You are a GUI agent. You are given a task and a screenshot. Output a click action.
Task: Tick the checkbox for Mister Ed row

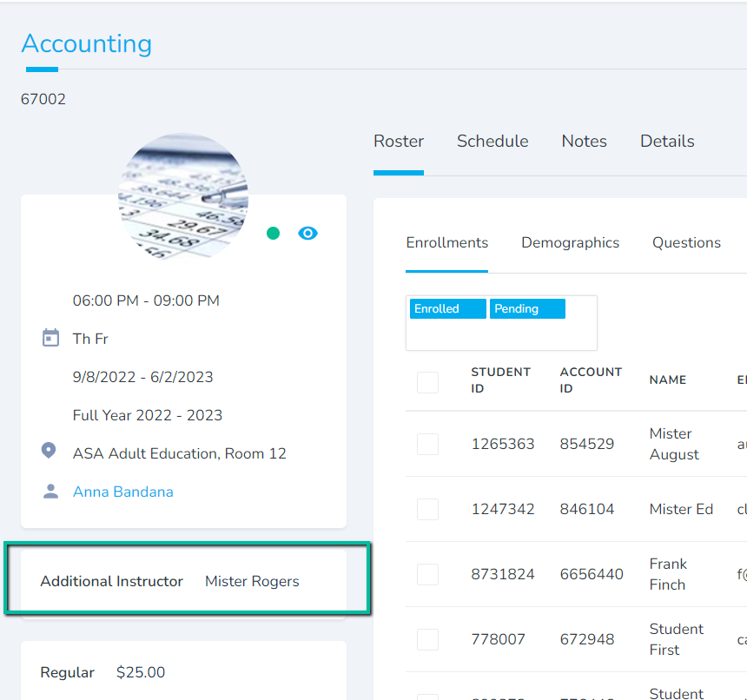pyautogui.click(x=427, y=509)
